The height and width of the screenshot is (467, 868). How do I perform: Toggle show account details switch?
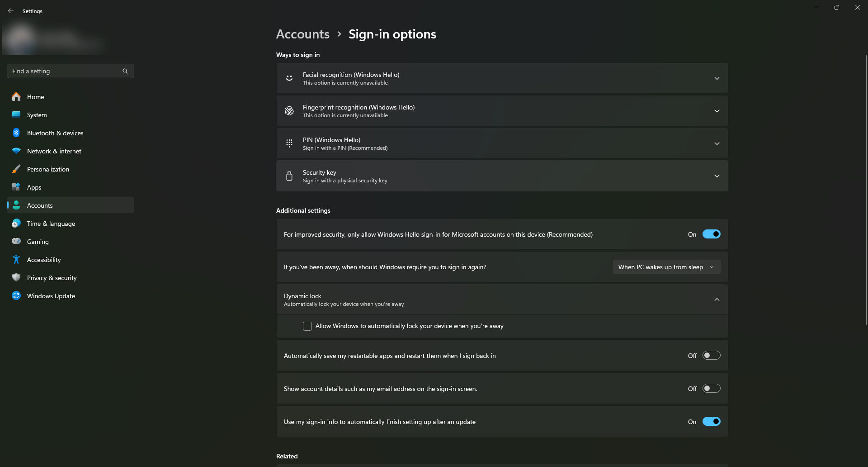(711, 389)
